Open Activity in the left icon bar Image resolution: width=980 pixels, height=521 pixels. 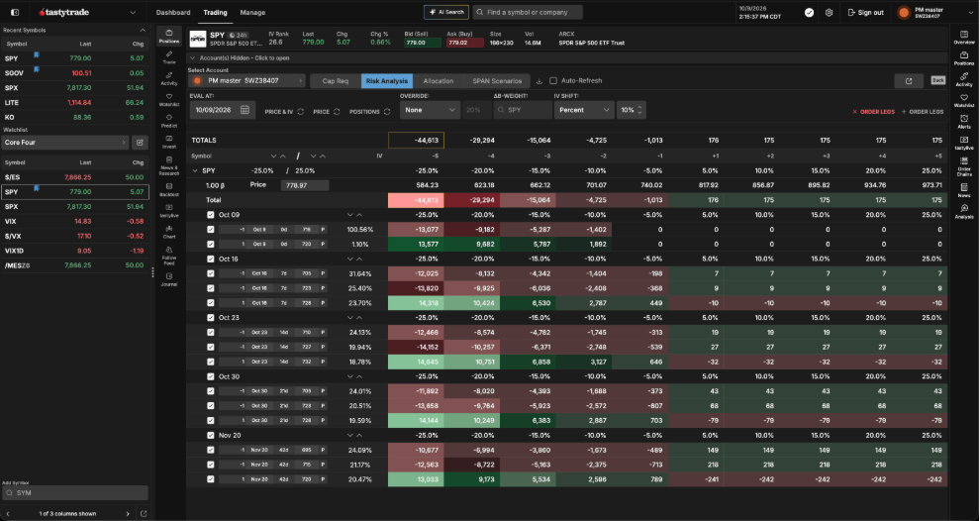tap(168, 78)
